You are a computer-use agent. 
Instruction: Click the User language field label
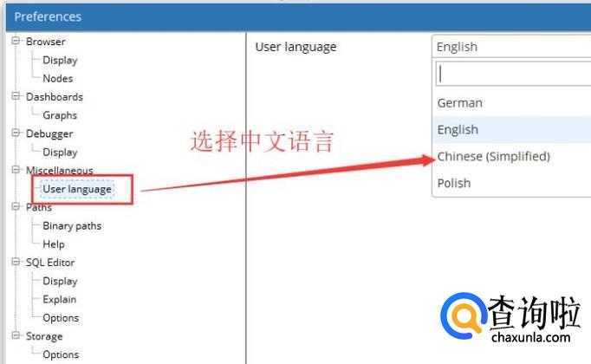coord(295,47)
